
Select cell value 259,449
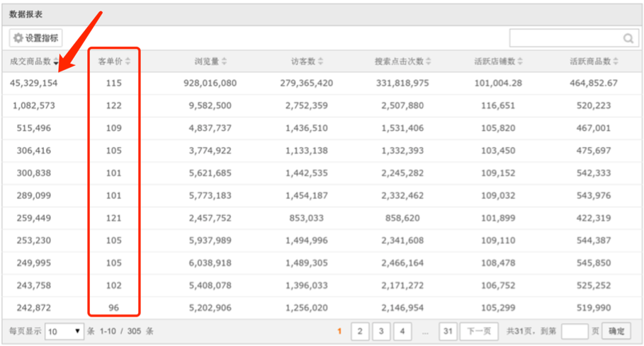click(34, 218)
